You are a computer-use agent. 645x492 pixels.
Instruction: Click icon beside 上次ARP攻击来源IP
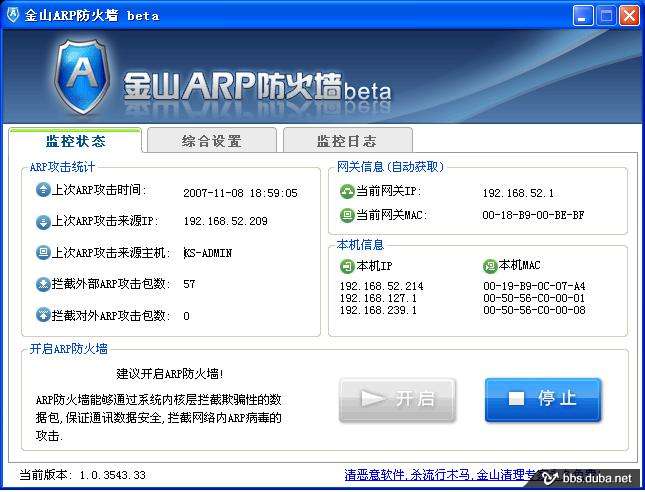[43, 222]
